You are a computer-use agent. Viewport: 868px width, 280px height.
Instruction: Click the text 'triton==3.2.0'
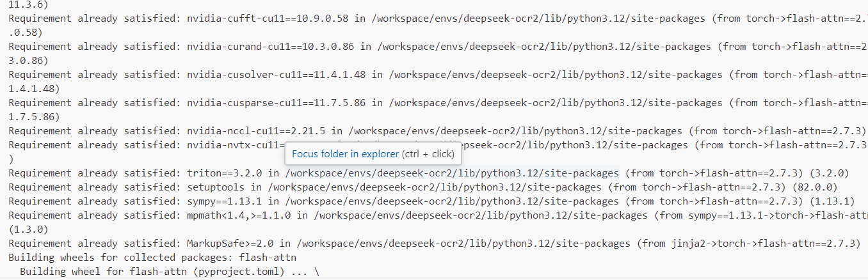pyautogui.click(x=225, y=173)
